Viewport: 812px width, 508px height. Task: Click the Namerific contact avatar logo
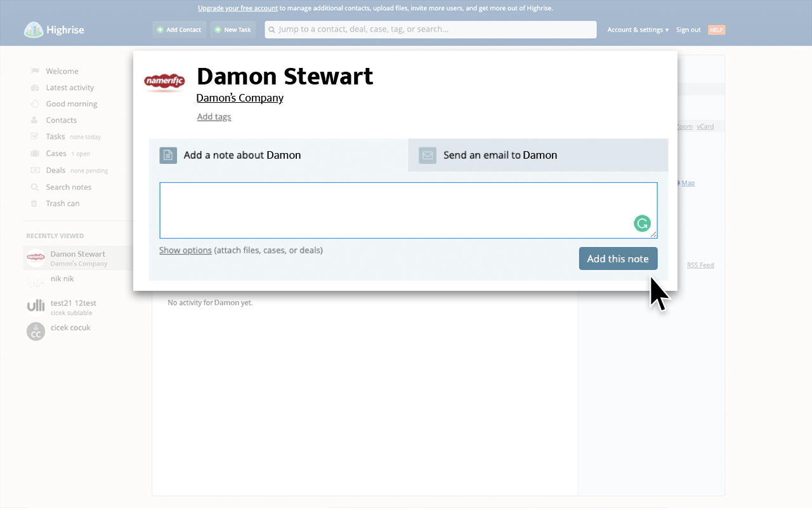click(x=164, y=81)
